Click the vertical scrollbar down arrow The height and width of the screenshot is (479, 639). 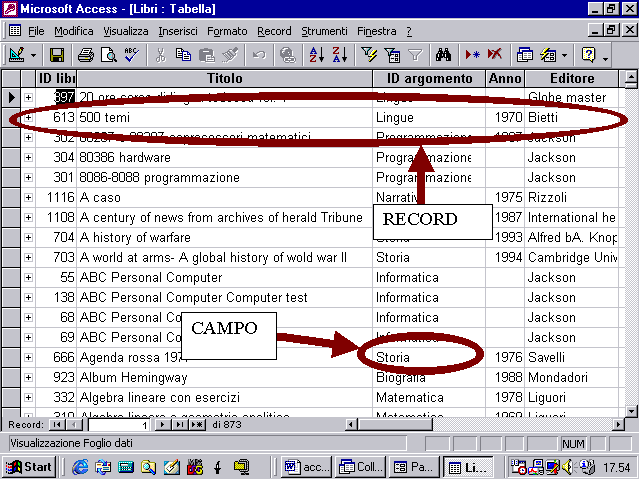(631, 411)
